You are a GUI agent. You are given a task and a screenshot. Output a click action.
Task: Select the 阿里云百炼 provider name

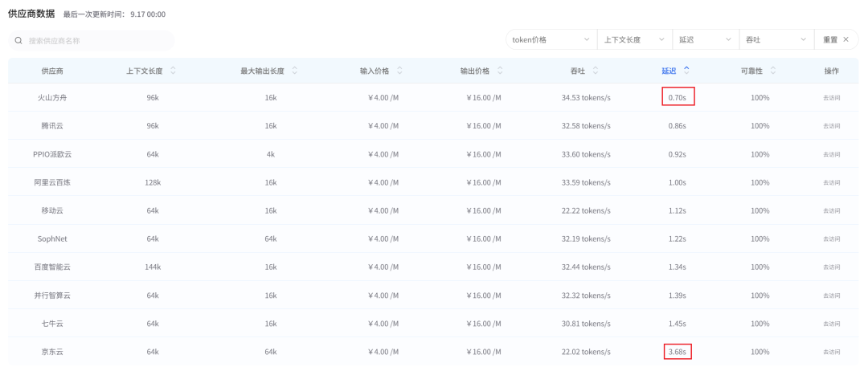[52, 182]
